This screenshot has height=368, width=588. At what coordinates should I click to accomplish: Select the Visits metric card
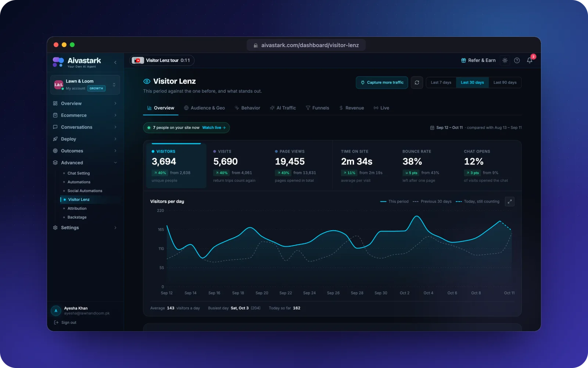point(238,166)
